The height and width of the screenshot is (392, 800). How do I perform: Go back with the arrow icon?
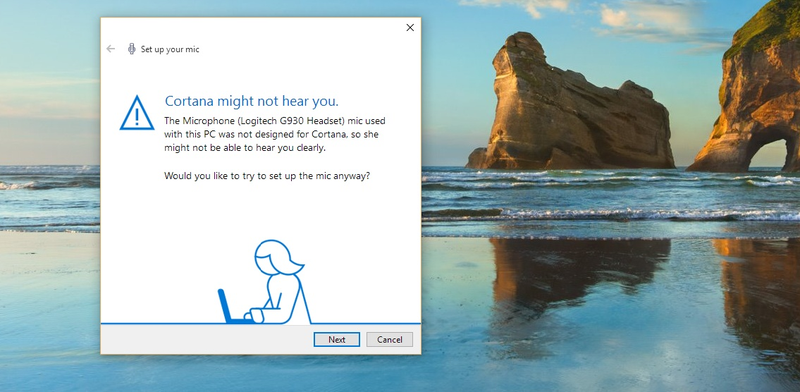[x=111, y=49]
